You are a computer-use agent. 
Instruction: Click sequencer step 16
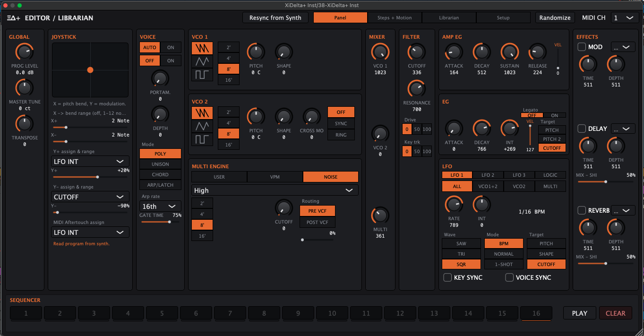tap(536, 313)
